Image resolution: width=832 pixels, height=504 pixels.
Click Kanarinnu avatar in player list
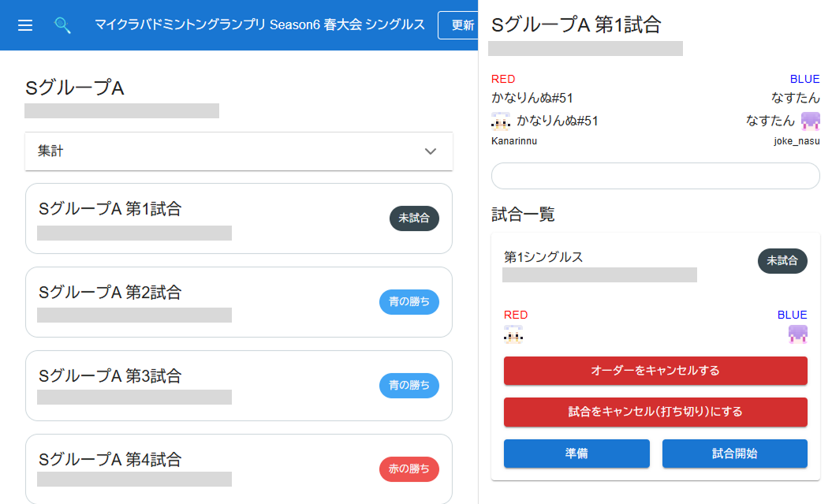[x=500, y=121]
